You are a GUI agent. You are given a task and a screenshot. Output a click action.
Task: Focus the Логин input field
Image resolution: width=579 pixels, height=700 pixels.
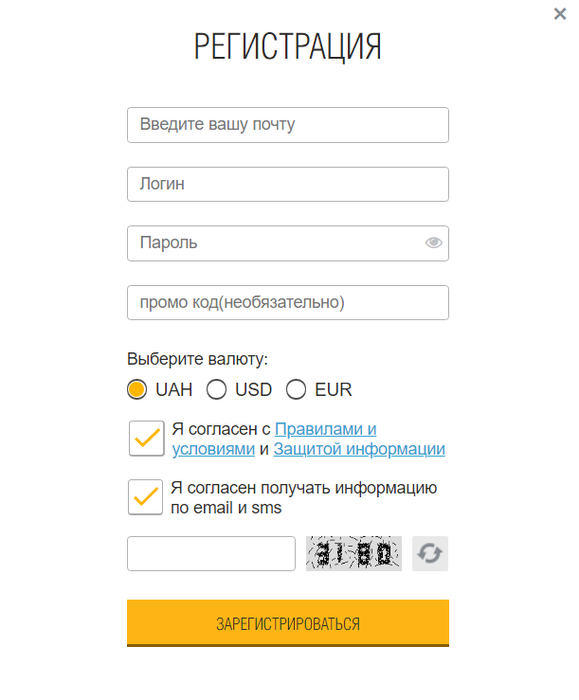288,184
